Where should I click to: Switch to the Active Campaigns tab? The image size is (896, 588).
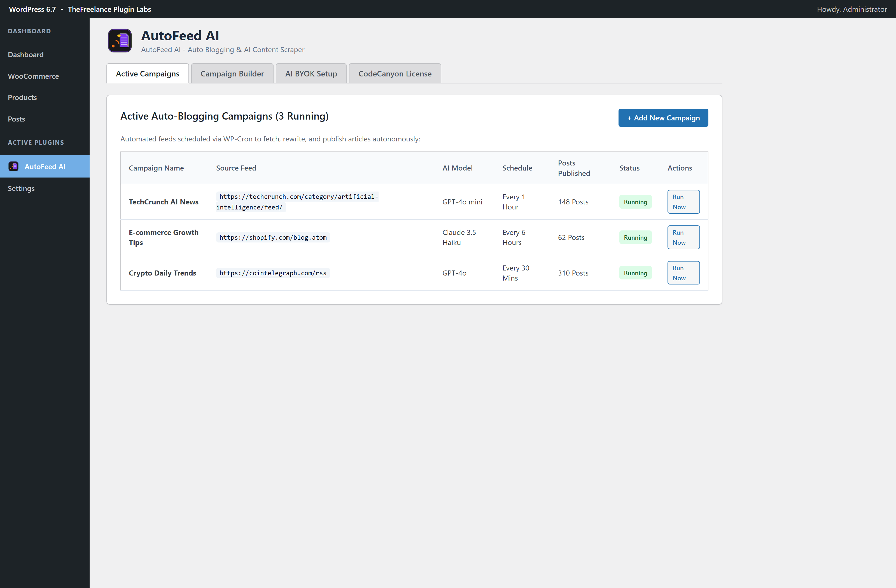(x=148, y=73)
